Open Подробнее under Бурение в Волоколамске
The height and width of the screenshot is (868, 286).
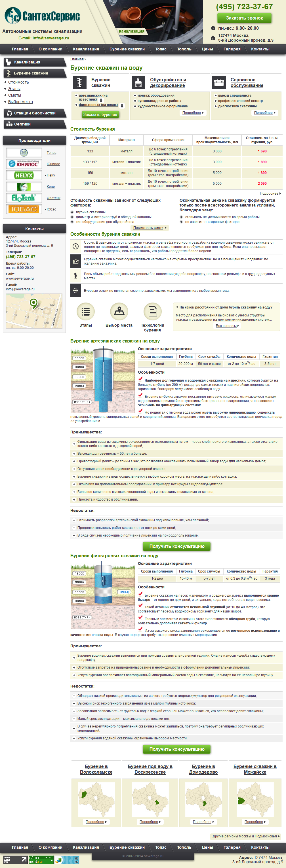96,822
